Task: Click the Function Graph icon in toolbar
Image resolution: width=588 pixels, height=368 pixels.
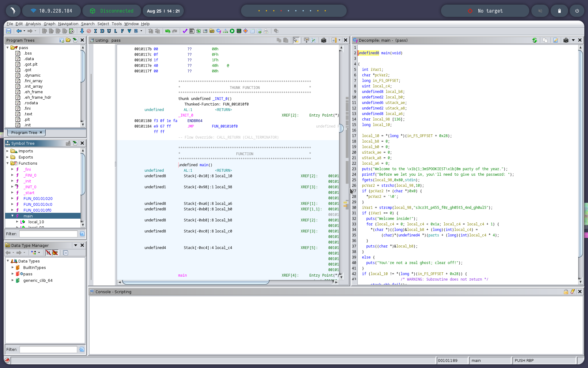Action: coord(225,31)
